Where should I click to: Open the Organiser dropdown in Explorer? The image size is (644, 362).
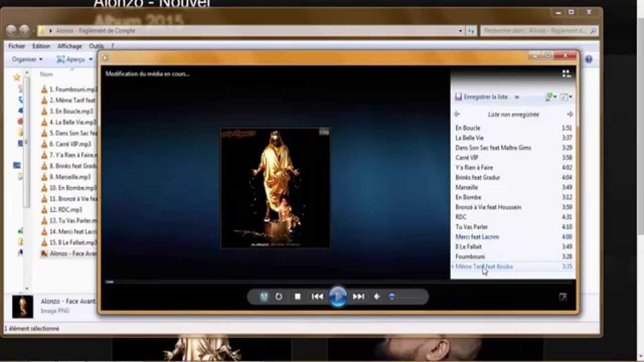(x=27, y=59)
